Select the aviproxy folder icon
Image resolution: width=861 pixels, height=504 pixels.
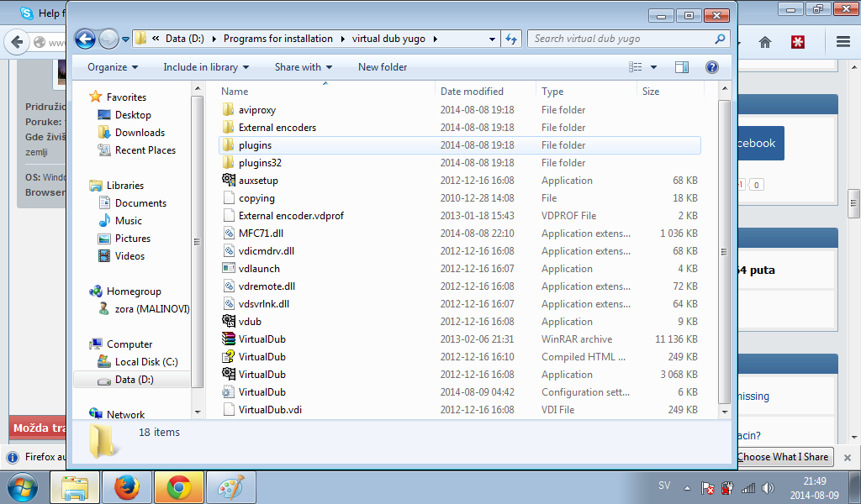(x=229, y=110)
